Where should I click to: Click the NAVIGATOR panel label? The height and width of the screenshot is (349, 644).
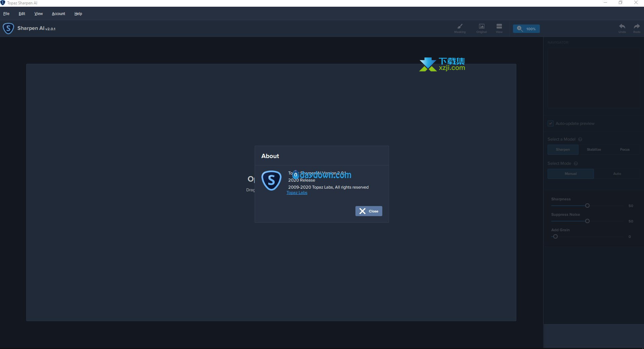coord(558,43)
